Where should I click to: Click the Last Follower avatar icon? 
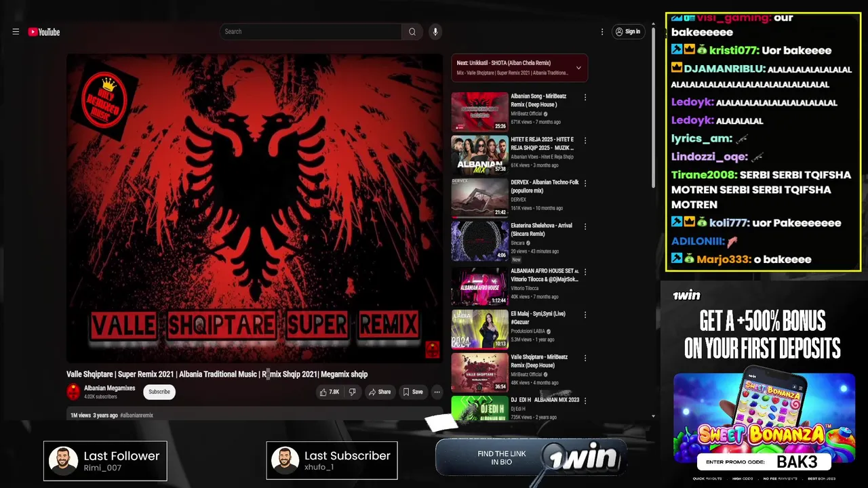coord(63,461)
